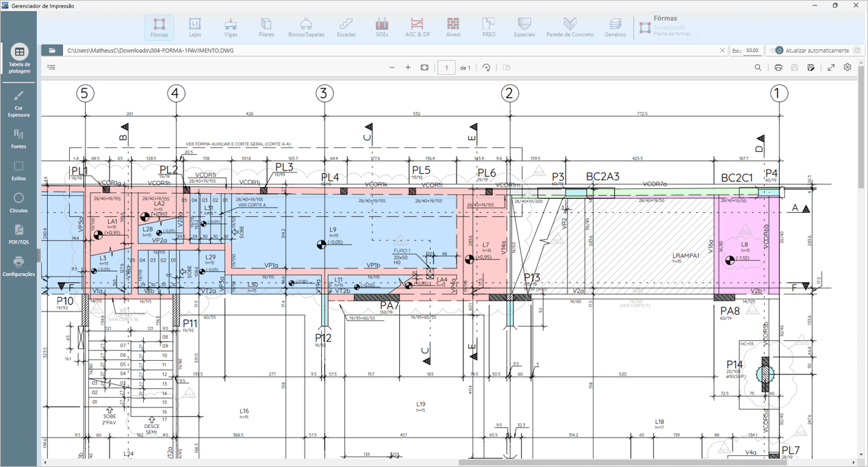Image resolution: width=868 pixels, height=467 pixels.
Task: Clear the file path with the X button
Action: click(x=722, y=51)
